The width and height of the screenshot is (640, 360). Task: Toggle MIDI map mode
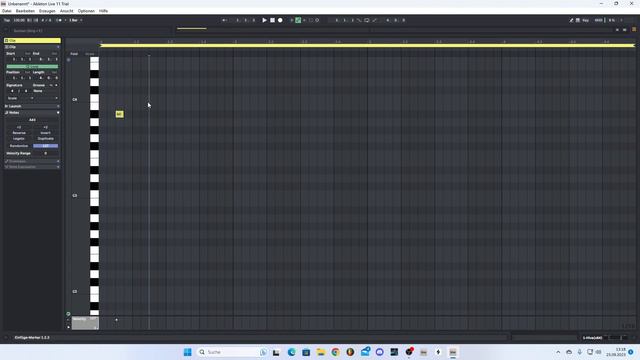598,20
